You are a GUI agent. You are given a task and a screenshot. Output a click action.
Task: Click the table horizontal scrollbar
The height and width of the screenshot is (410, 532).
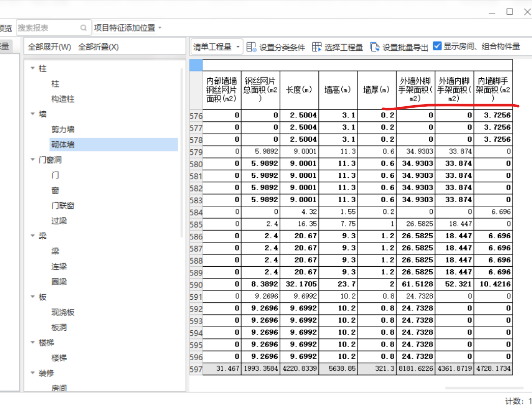point(484,388)
